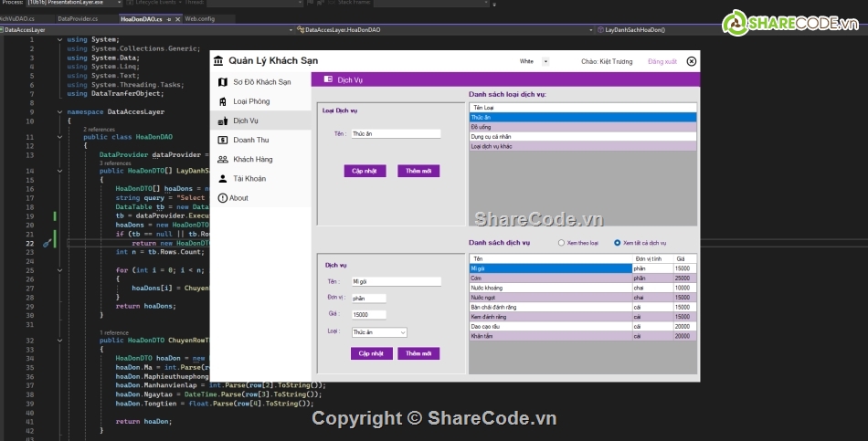Click the Loại Phòng room icon
Viewport: 868px width, 441px height.
click(222, 101)
